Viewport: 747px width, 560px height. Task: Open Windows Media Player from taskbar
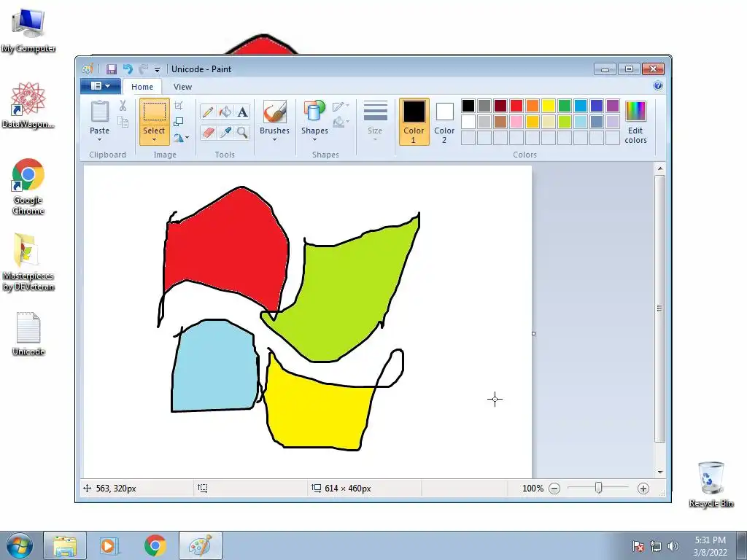point(109,545)
